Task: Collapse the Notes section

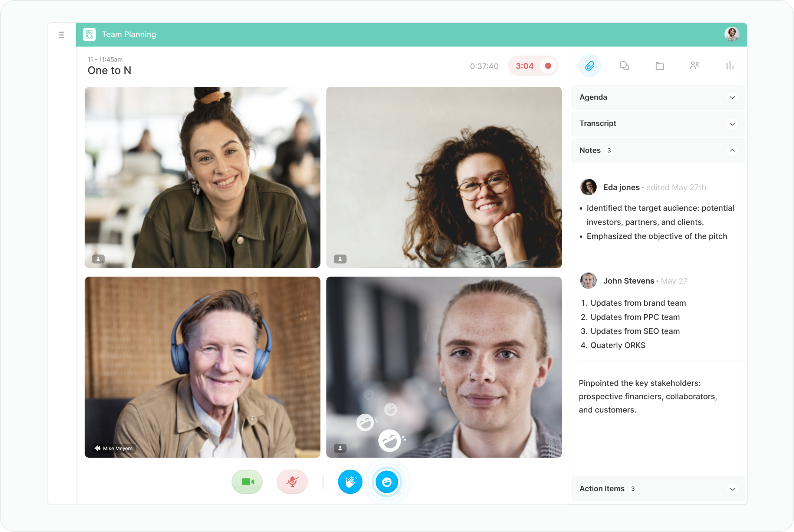Action: 732,150
